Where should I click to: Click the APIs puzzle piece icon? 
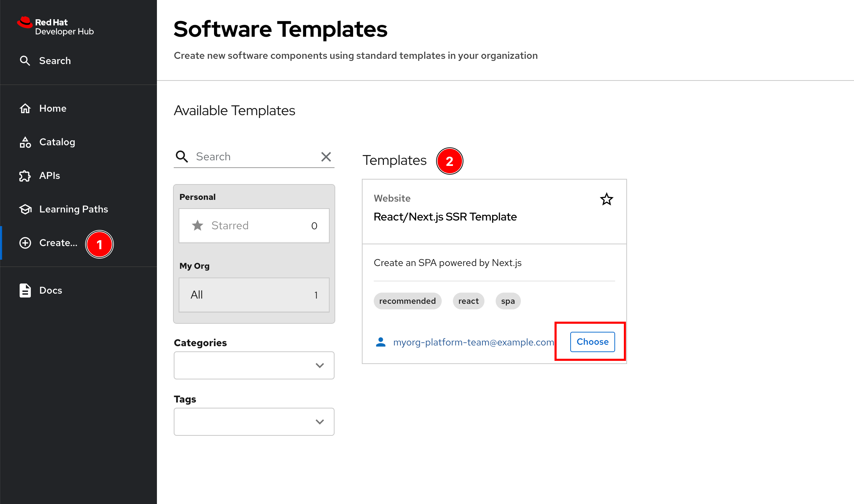pos(25,176)
